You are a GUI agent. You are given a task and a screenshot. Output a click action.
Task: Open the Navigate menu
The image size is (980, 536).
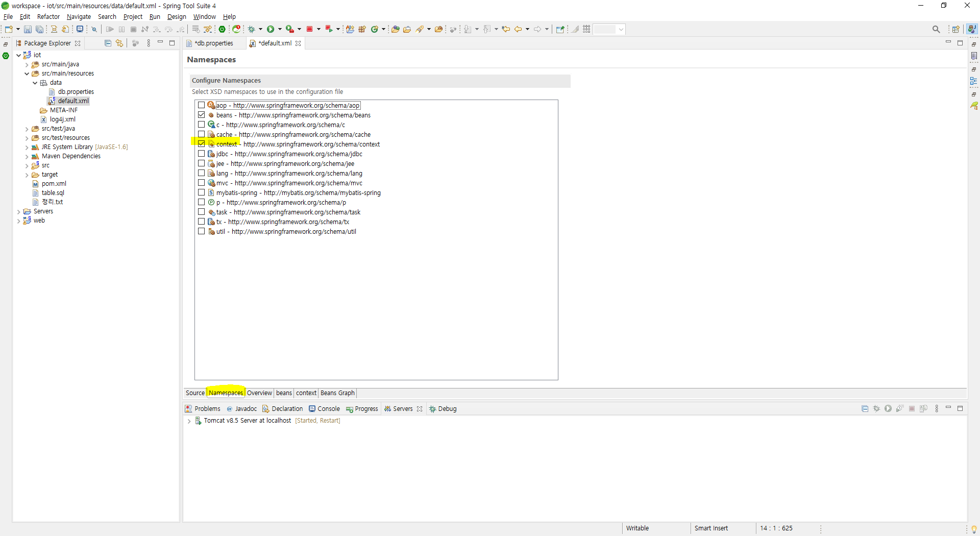(79, 17)
